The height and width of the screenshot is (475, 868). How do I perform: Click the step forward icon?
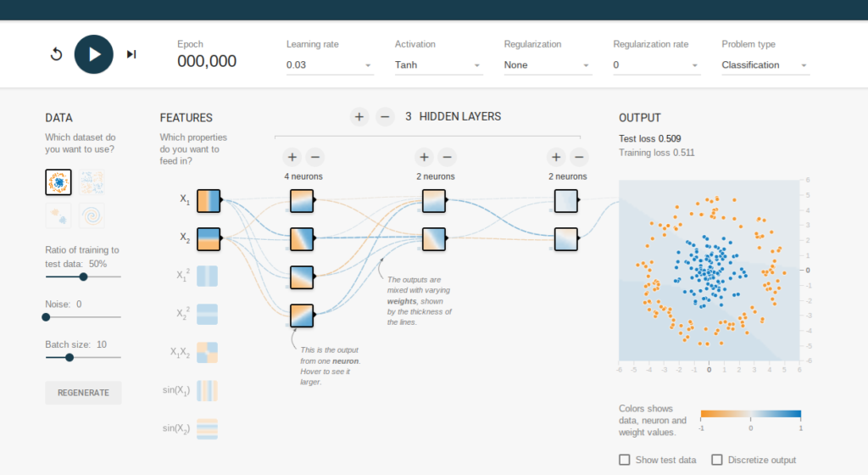[131, 54]
